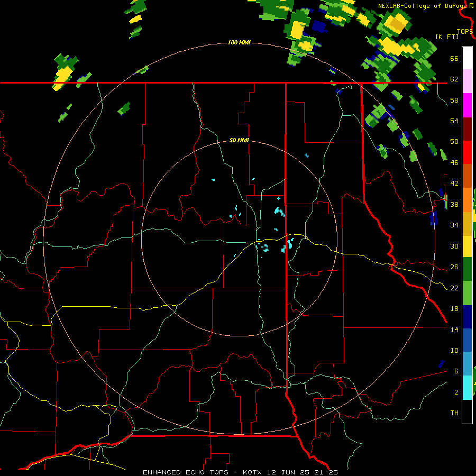Pick the bright red legend swatch
Image resolution: width=476 pixels, height=476 pixels.
click(467, 152)
